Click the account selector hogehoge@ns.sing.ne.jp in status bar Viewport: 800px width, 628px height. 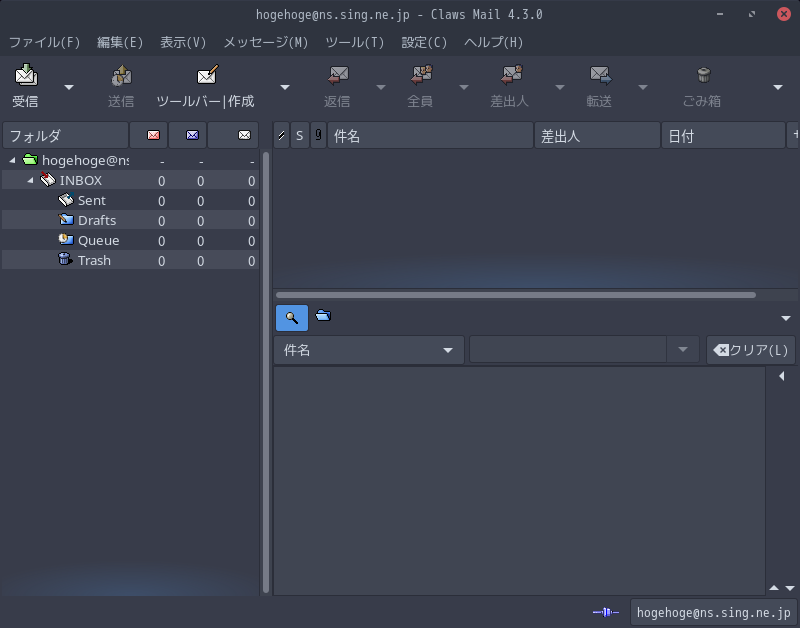point(713,612)
